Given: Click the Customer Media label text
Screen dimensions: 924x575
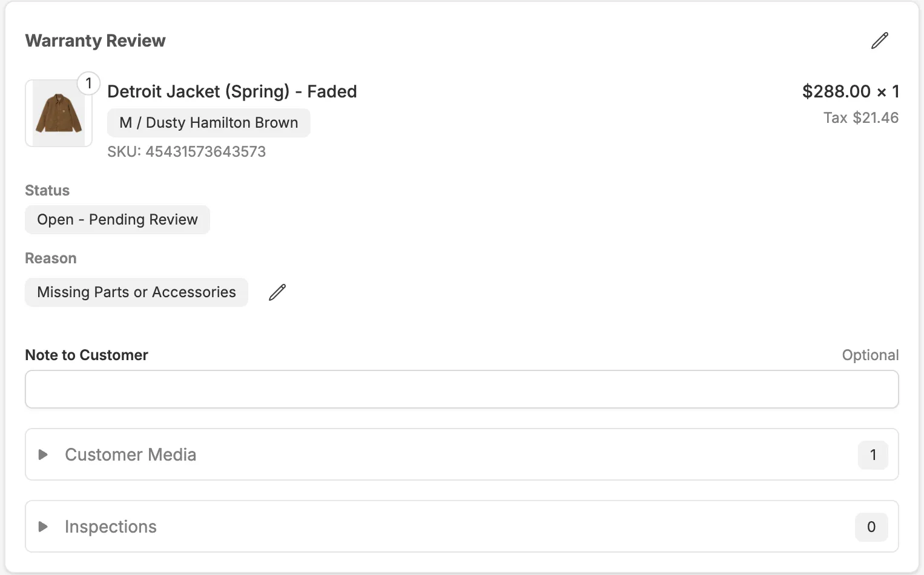Looking at the screenshot, I should 130,455.
